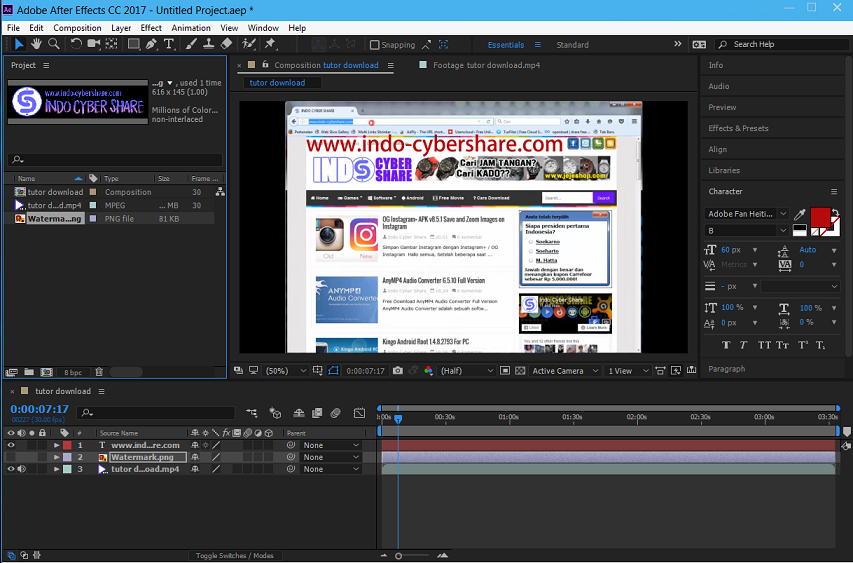Click the 8 bpc color depth button
Viewport: 853px width, 563px height.
coord(73,373)
